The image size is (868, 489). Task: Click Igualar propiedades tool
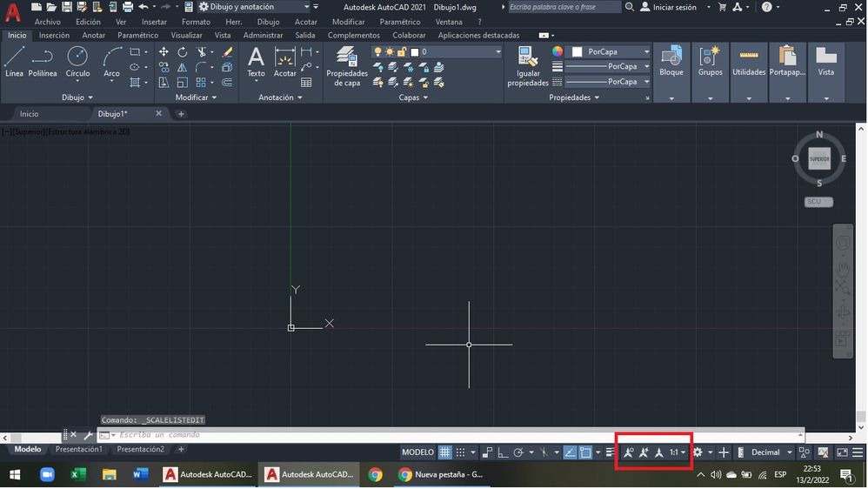(528, 66)
